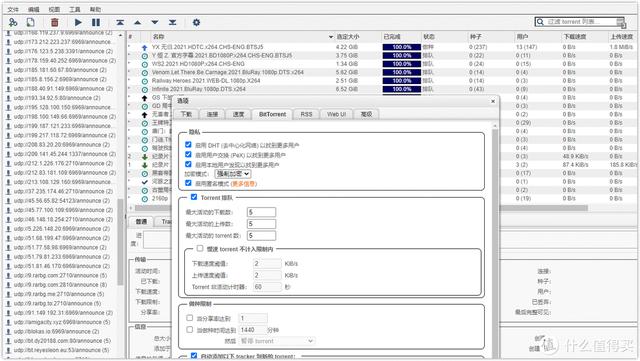The width and height of the screenshot is (640, 361).
Task: Open the Edit menu
Action: [x=34, y=9]
